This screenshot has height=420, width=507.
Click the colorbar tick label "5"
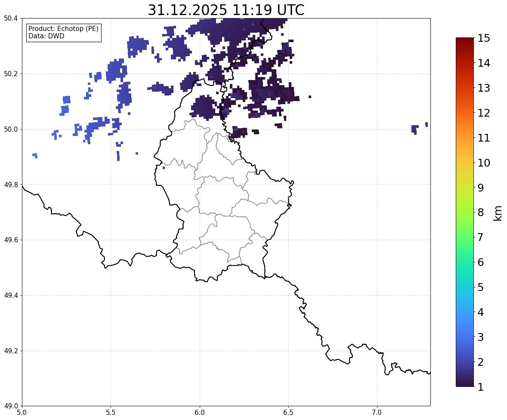(x=480, y=287)
